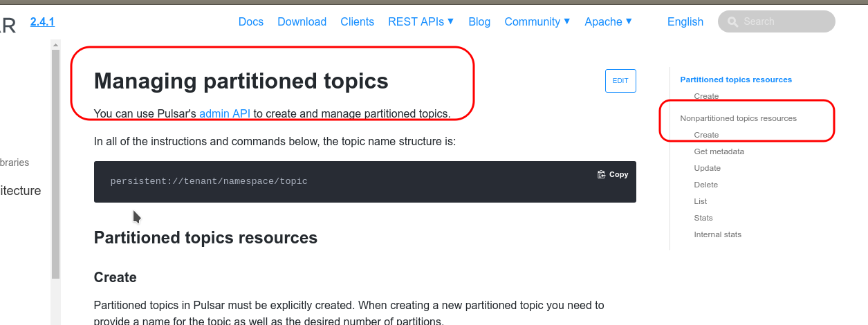The image size is (868, 325).
Task: Click the left sidebar vertical scrollbar
Action: 56,162
